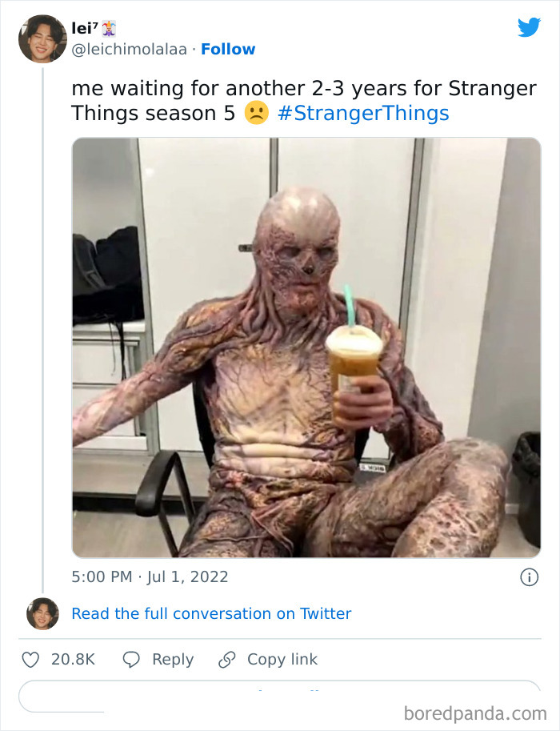Click small avatar beside conversation link
The width and height of the screenshot is (560, 731).
[x=42, y=613]
